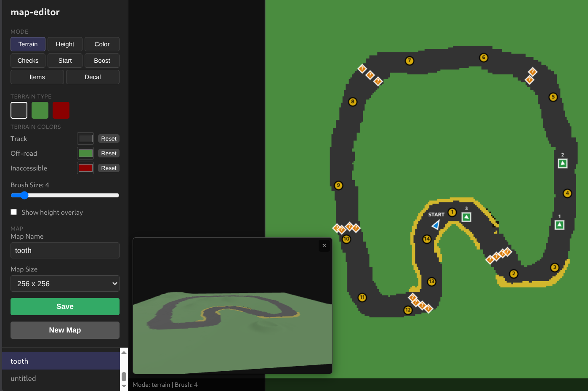The image size is (588, 391).
Task: Enable the Show height overlay checkbox
Action: coord(13,212)
